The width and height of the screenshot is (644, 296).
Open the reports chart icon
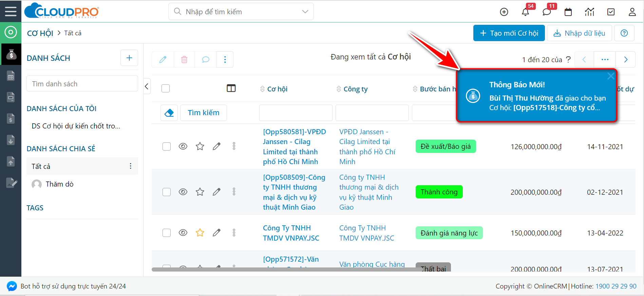(x=589, y=12)
